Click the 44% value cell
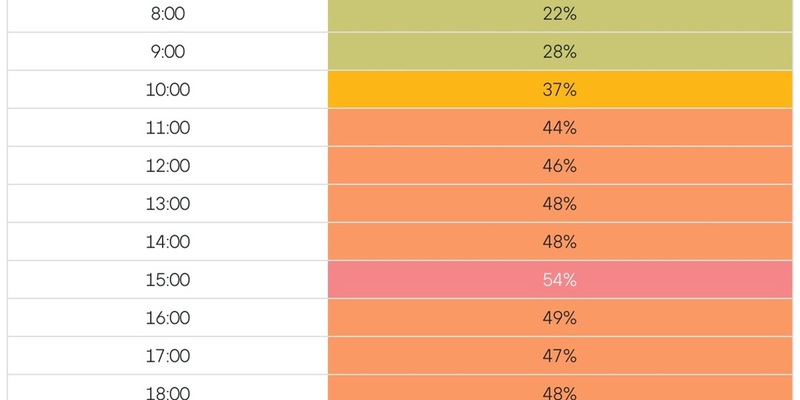The image size is (800, 400). point(560,128)
